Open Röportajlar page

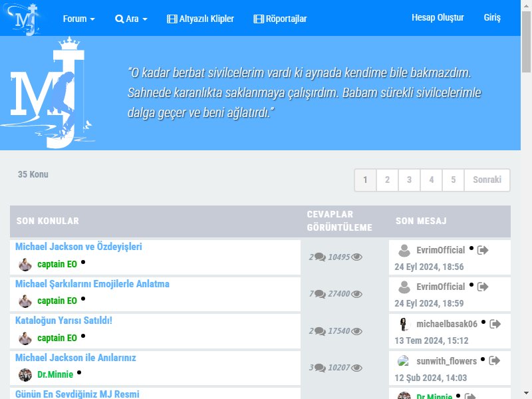[x=280, y=19]
